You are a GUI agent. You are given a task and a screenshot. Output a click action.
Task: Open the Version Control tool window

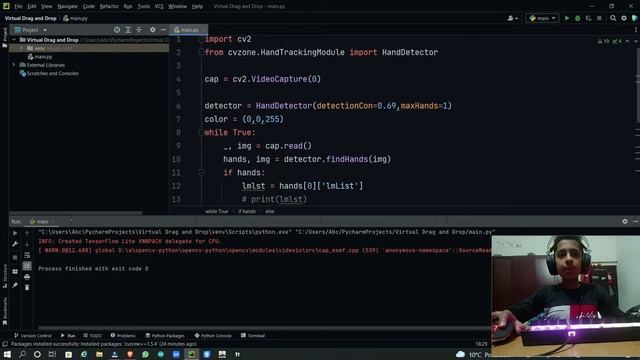point(33,336)
